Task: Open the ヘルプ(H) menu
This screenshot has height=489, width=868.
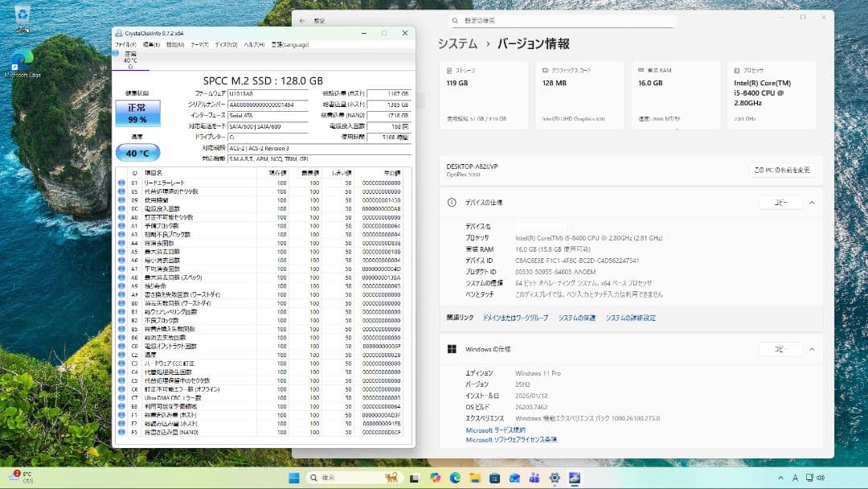Action: [254, 45]
